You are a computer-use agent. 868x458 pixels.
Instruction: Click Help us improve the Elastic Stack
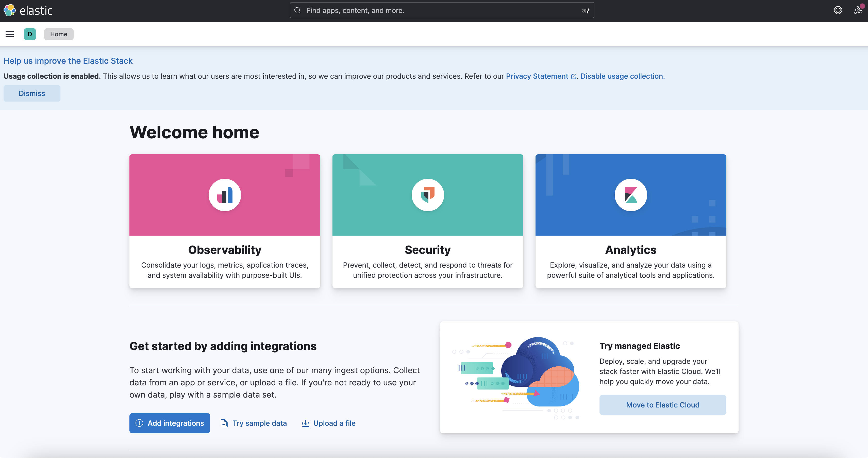(68, 61)
